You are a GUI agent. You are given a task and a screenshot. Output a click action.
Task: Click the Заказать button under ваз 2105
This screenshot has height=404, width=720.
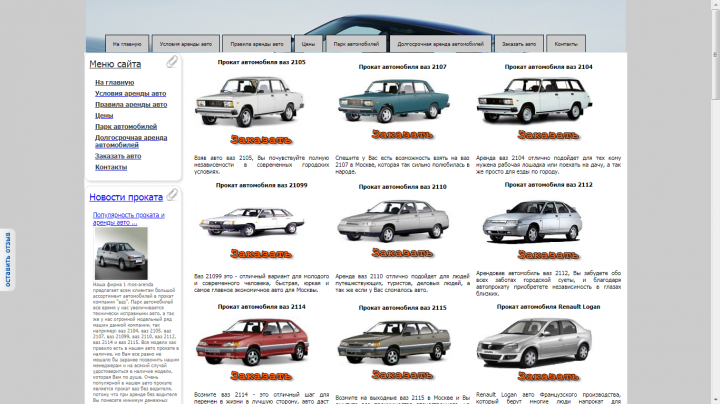[261, 140]
